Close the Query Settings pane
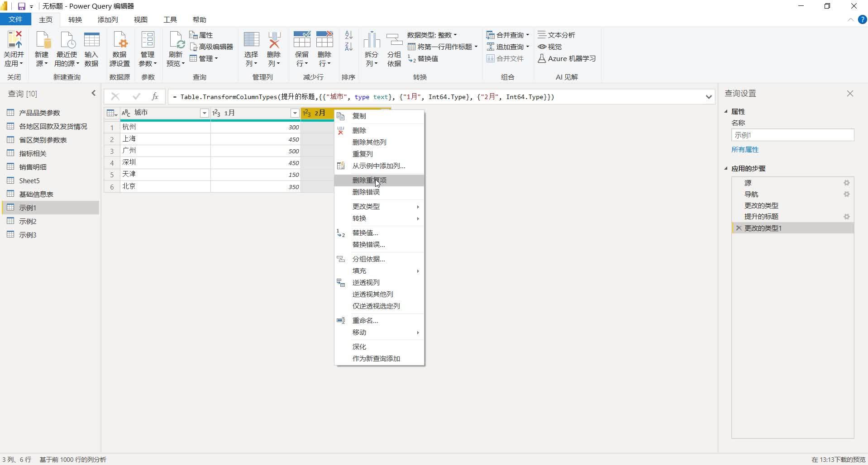 (850, 94)
